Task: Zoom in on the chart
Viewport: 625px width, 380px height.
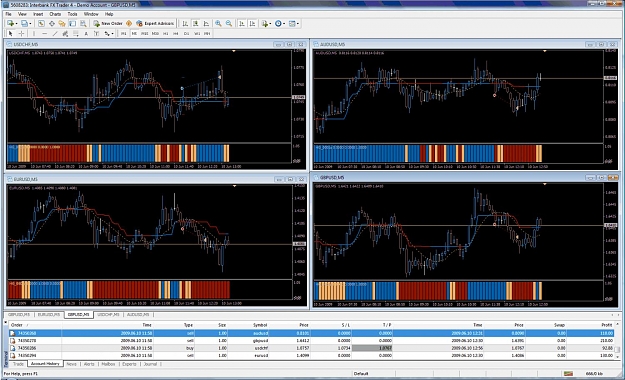Action: click(218, 24)
